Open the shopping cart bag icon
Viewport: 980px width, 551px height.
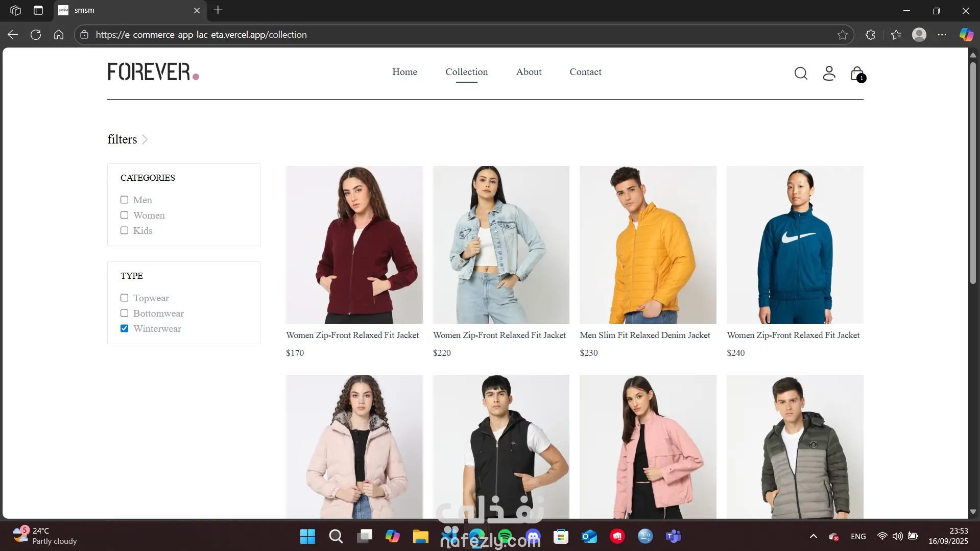click(857, 74)
